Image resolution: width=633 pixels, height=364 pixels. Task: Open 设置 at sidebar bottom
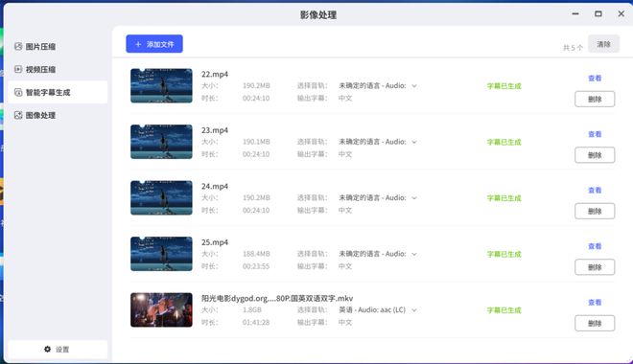58,349
